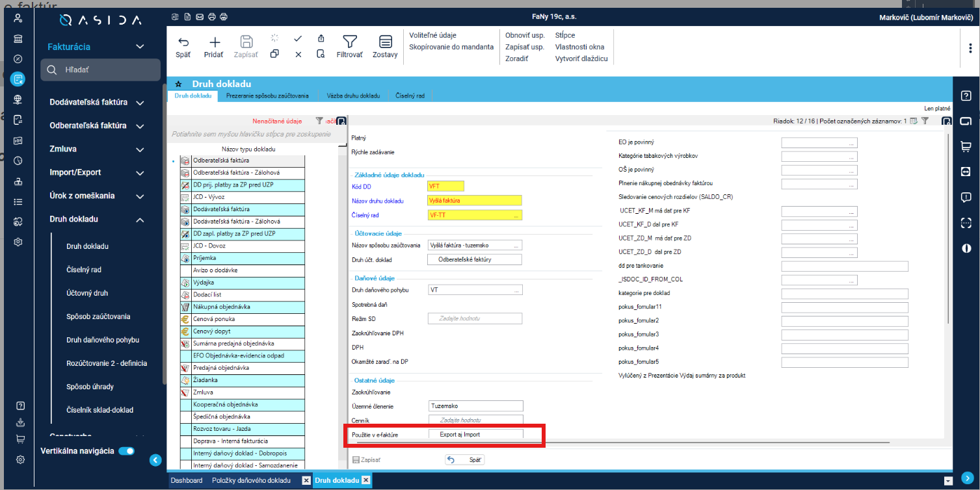Click the Názov druhu dokladu field
Image resolution: width=980 pixels, height=490 pixels.
(x=475, y=201)
